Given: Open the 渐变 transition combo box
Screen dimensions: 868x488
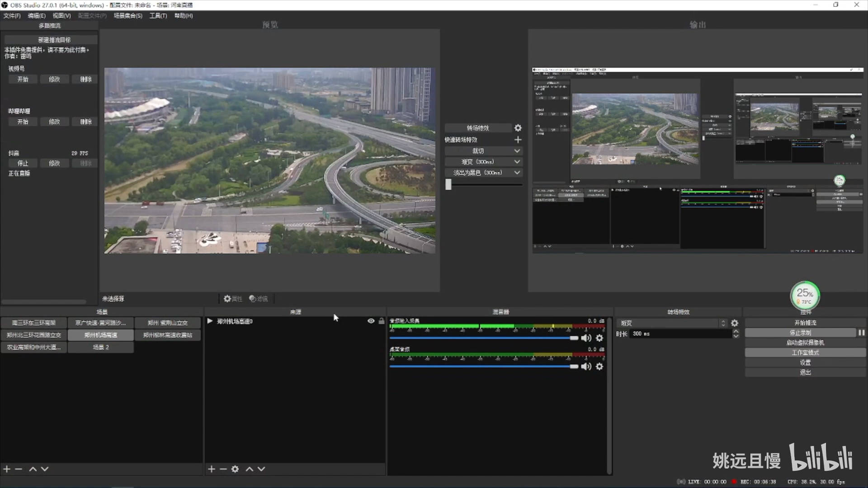Looking at the screenshot, I should [x=672, y=323].
